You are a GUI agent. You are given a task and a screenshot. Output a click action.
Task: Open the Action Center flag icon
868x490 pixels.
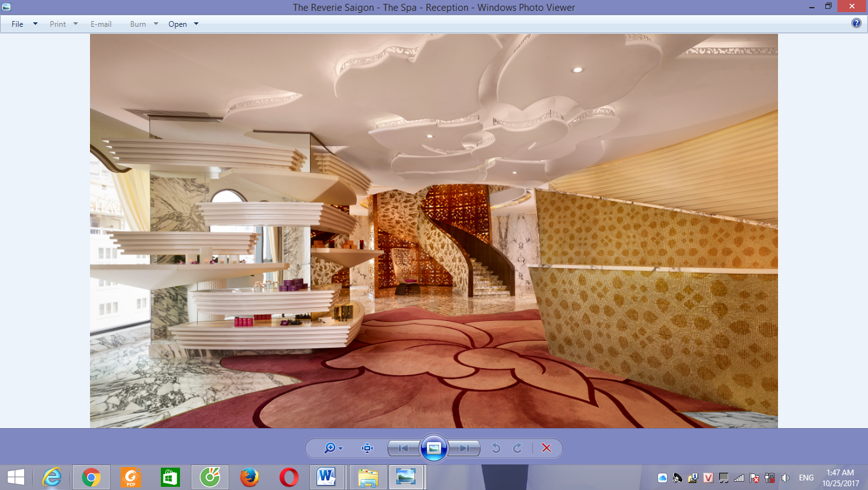754,478
